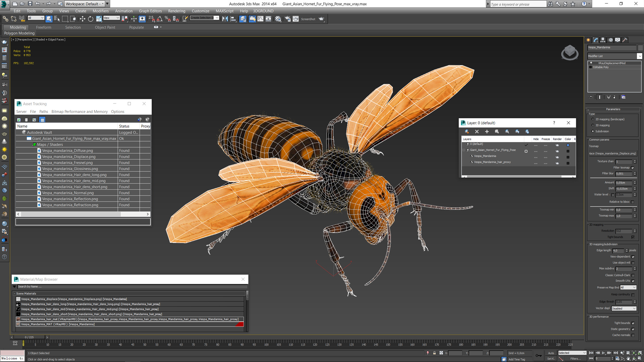Switch to the Freeform ribbon tab
Image resolution: width=644 pixels, height=362 pixels.
click(44, 27)
